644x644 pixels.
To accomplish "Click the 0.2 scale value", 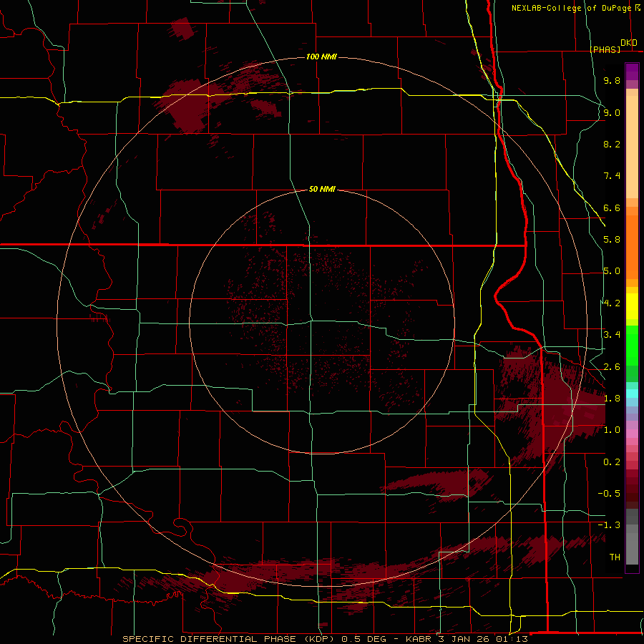I will click(x=612, y=462).
